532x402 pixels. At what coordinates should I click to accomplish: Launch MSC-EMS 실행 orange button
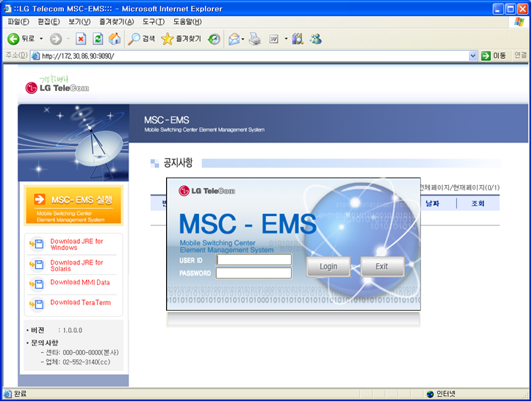[73, 206]
